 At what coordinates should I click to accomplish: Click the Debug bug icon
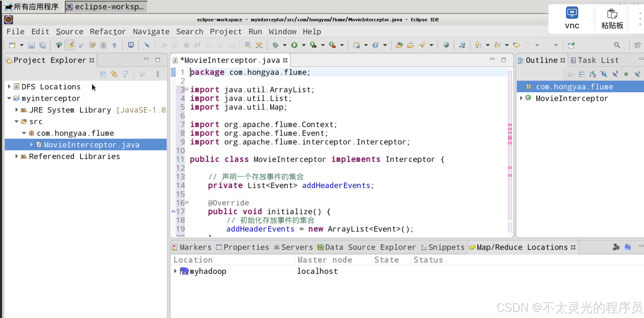tap(275, 45)
